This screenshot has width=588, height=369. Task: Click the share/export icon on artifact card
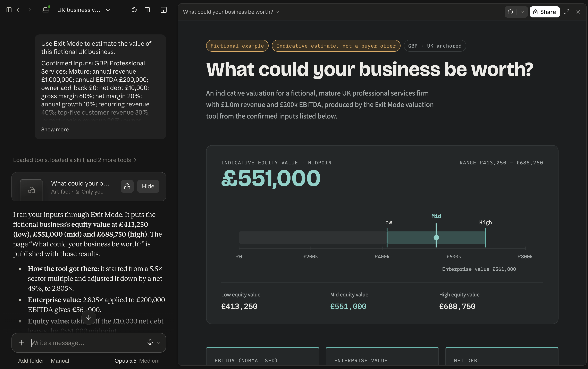(x=127, y=187)
